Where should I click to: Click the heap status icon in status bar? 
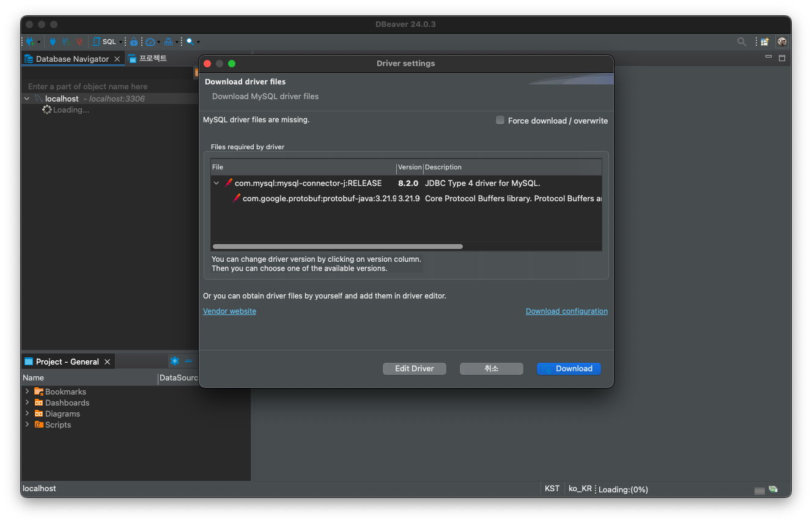pyautogui.click(x=760, y=491)
